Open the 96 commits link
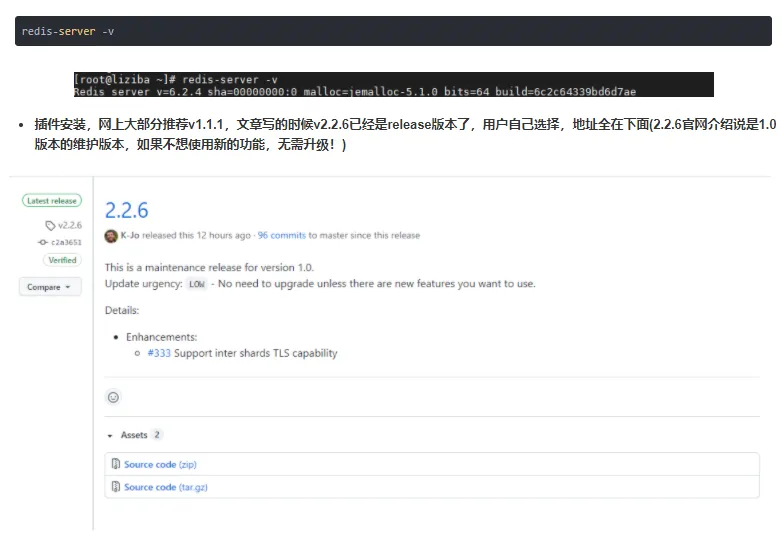The width and height of the screenshot is (782, 545). tap(281, 235)
